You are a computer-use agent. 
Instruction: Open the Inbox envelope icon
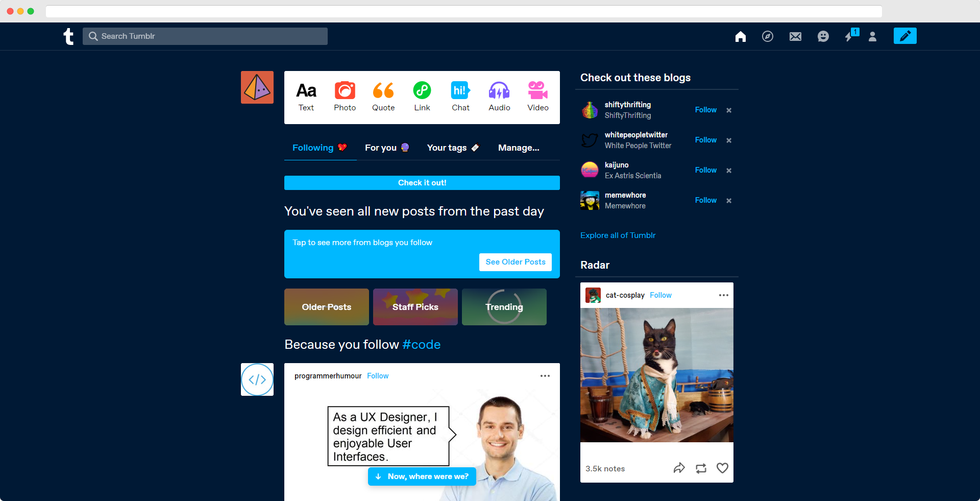click(795, 36)
